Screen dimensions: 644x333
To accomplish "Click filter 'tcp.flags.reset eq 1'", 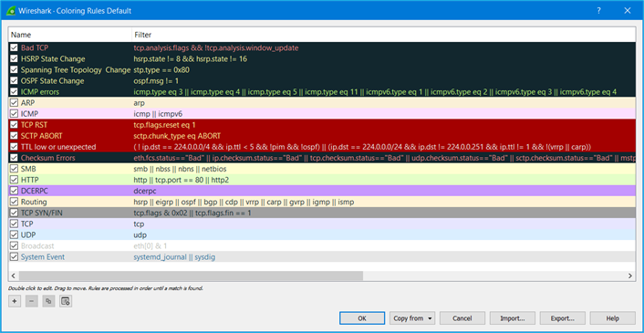I will (165, 125).
